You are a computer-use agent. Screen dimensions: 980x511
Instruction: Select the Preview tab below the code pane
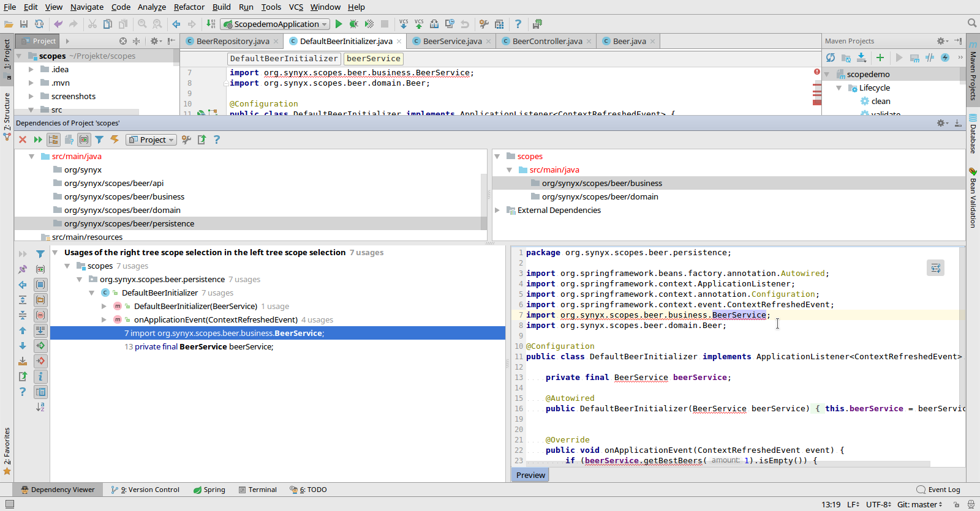coord(530,475)
